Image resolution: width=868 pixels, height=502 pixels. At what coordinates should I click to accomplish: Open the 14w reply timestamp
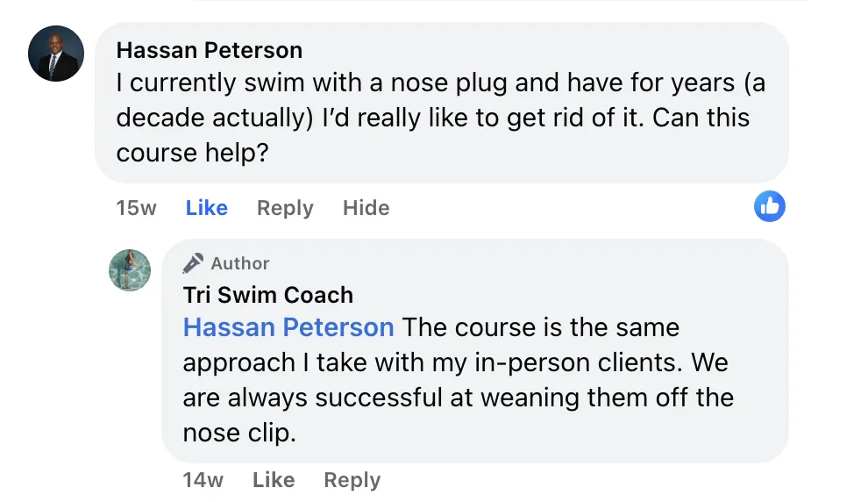[203, 480]
